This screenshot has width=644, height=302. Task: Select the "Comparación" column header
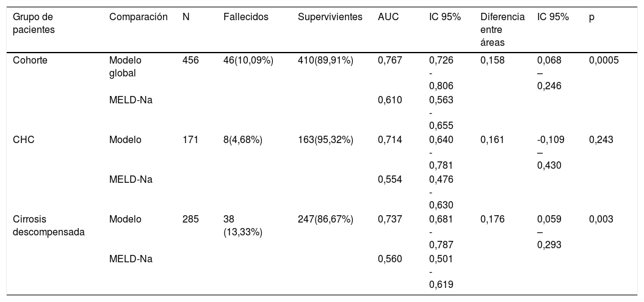[x=138, y=18]
